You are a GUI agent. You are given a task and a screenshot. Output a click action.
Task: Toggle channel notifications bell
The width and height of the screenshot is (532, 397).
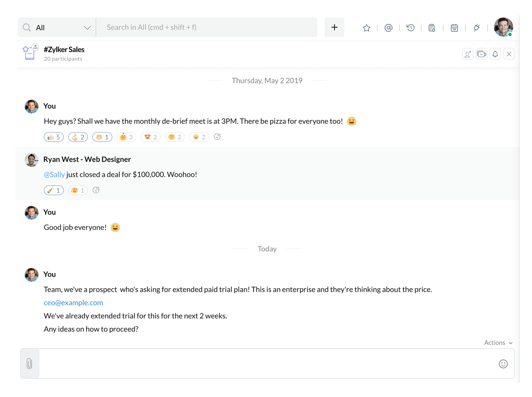tap(495, 54)
